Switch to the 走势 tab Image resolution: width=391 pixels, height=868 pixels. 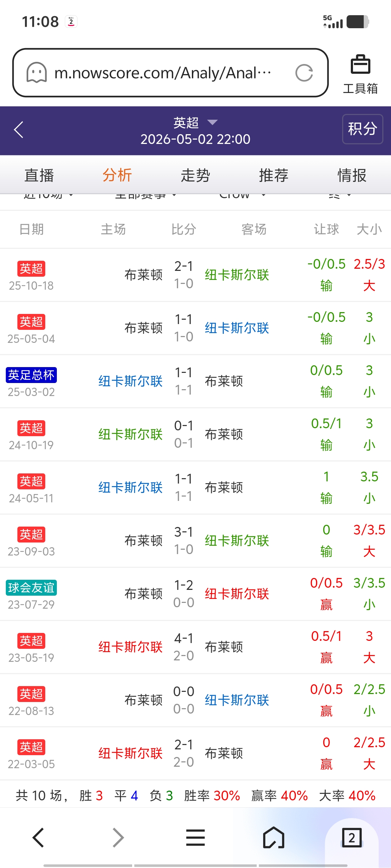coord(195,175)
